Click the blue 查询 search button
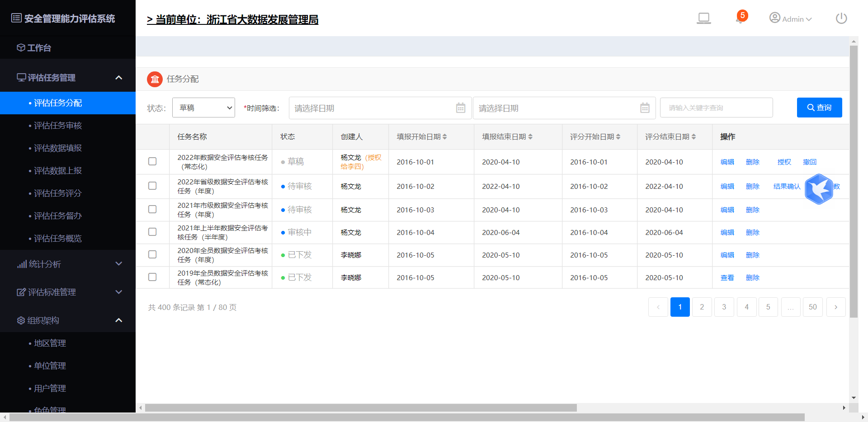The image size is (868, 422). click(819, 108)
